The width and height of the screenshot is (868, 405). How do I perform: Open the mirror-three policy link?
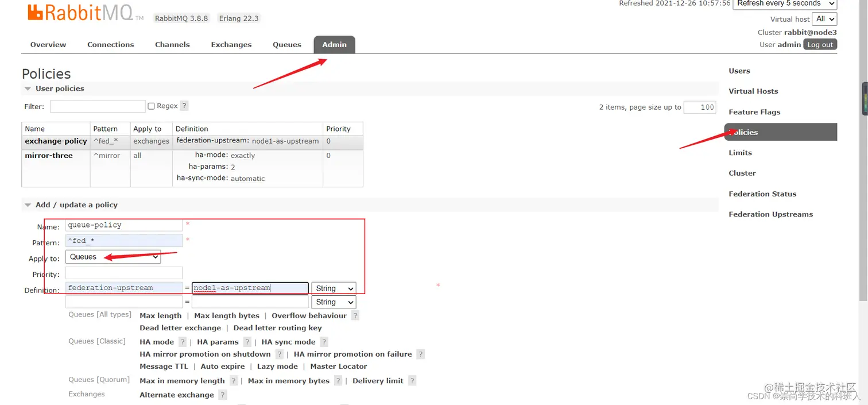pos(49,155)
